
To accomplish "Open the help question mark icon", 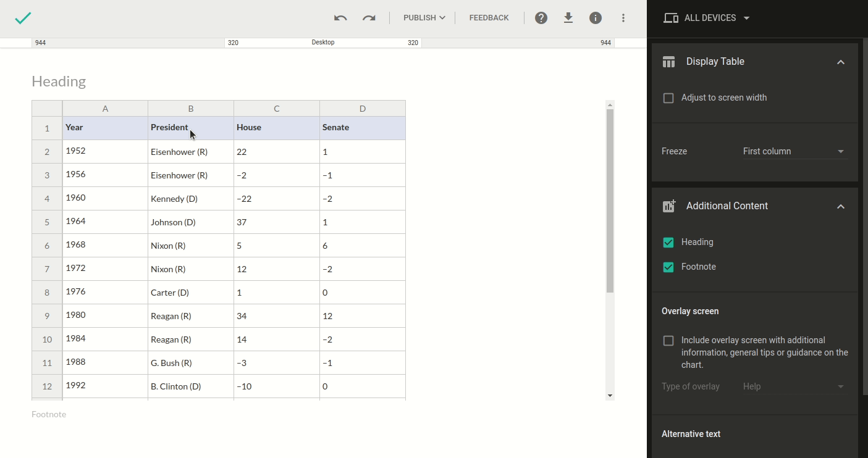I will [x=541, y=17].
